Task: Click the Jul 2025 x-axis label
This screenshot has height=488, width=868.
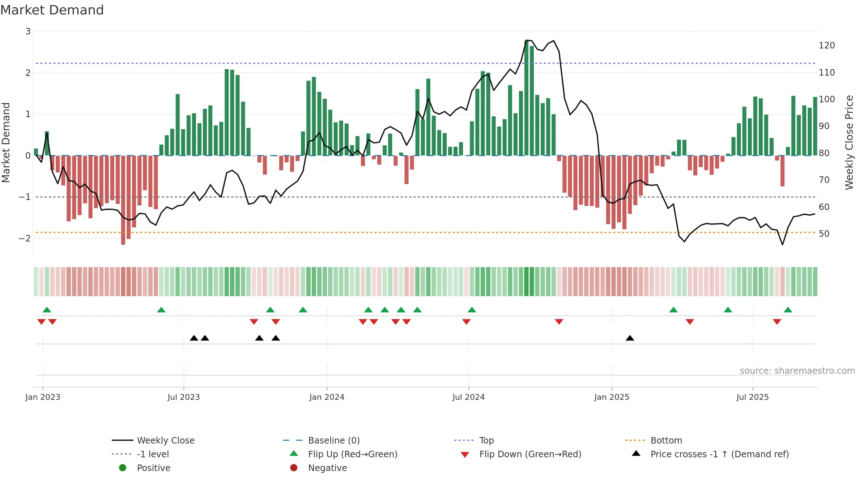Action: coord(752,397)
